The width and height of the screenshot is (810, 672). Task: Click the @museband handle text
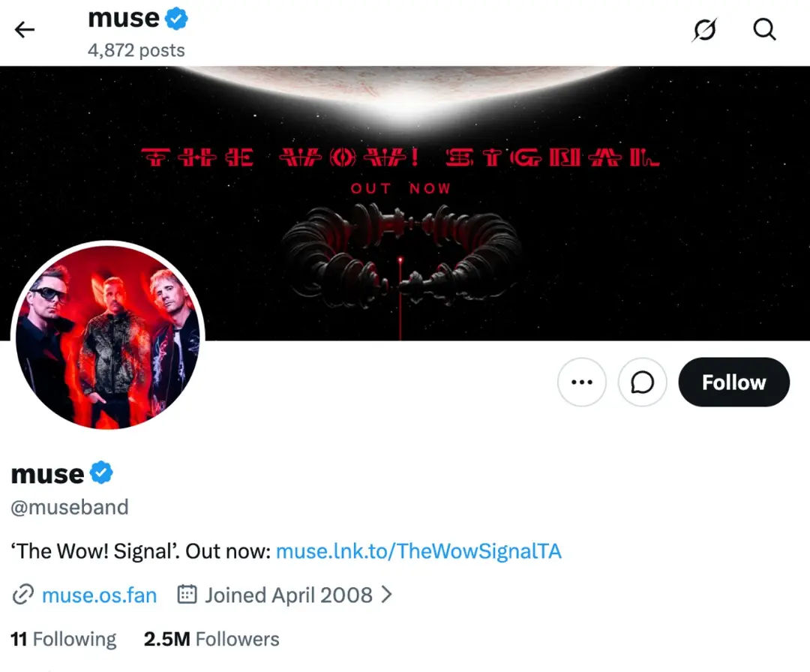(x=70, y=507)
